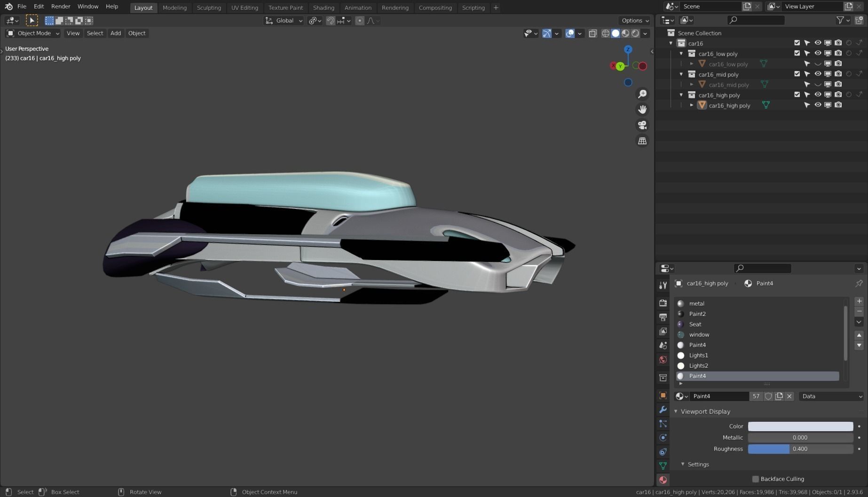Add a material slot with plus button
This screenshot has height=497, width=868.
(x=859, y=301)
